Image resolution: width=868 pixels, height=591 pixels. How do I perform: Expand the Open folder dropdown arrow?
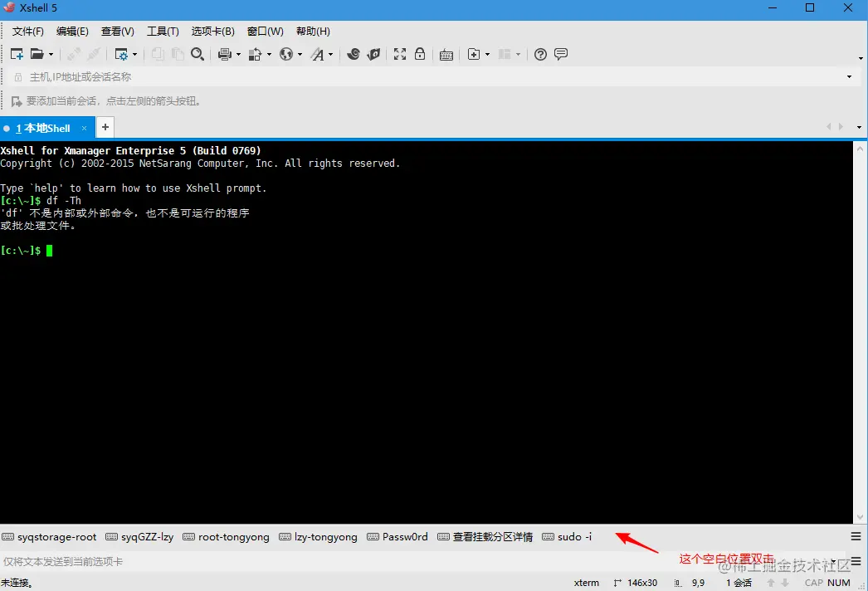tap(51, 54)
